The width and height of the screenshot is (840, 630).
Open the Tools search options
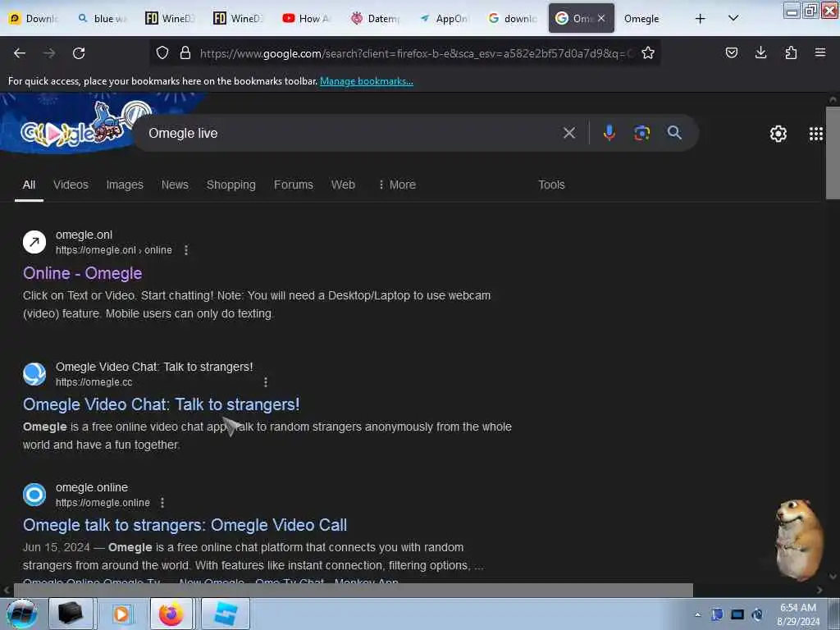pyautogui.click(x=551, y=185)
